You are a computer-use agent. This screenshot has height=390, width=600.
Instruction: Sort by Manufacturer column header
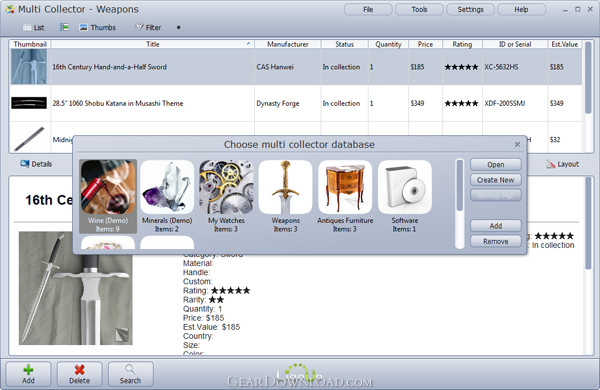[288, 44]
